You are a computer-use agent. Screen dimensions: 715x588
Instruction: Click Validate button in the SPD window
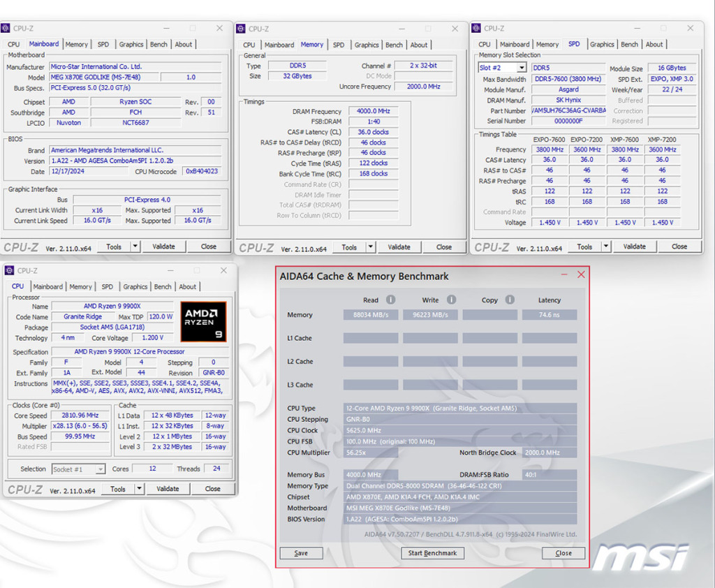point(634,247)
